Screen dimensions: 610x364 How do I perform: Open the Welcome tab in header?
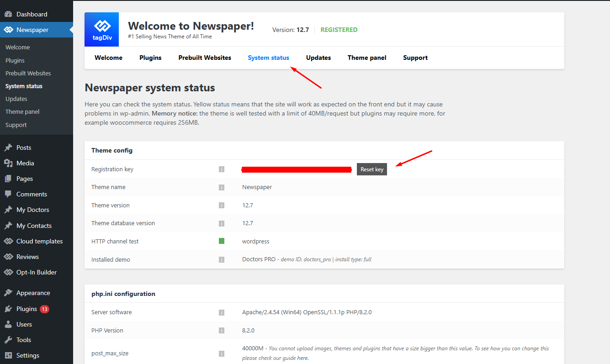(x=109, y=58)
